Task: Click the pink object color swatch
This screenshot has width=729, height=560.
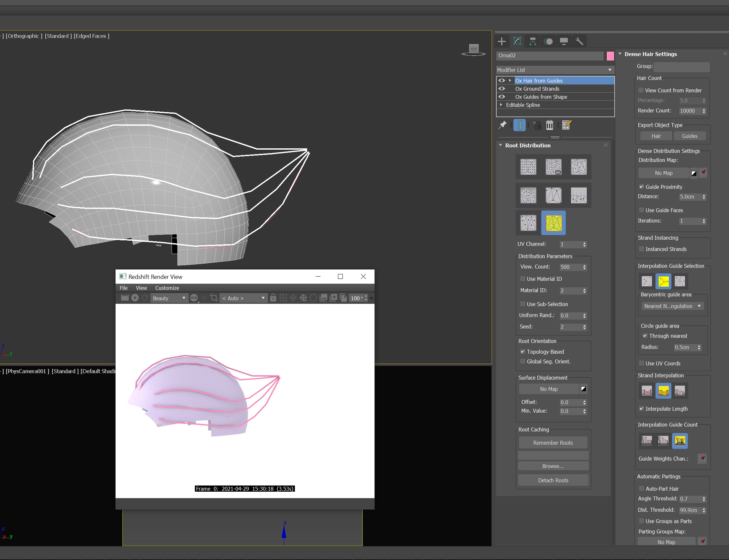Action: point(610,56)
